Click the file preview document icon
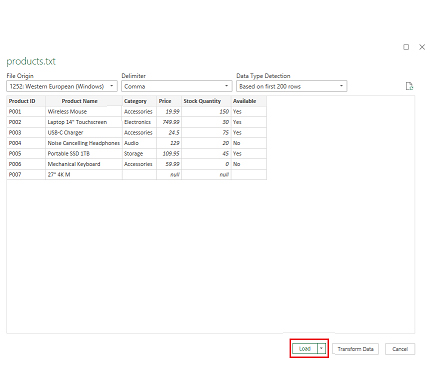 click(x=409, y=86)
